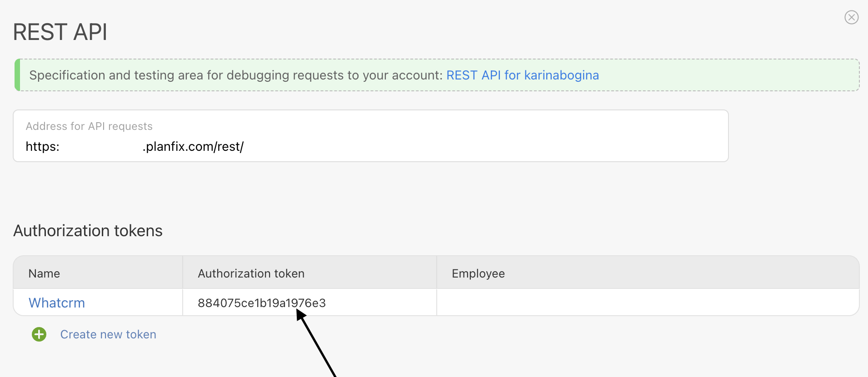The image size is (868, 377).
Task: Select the token value 884075ce1b19a1976e3
Action: coord(261,303)
